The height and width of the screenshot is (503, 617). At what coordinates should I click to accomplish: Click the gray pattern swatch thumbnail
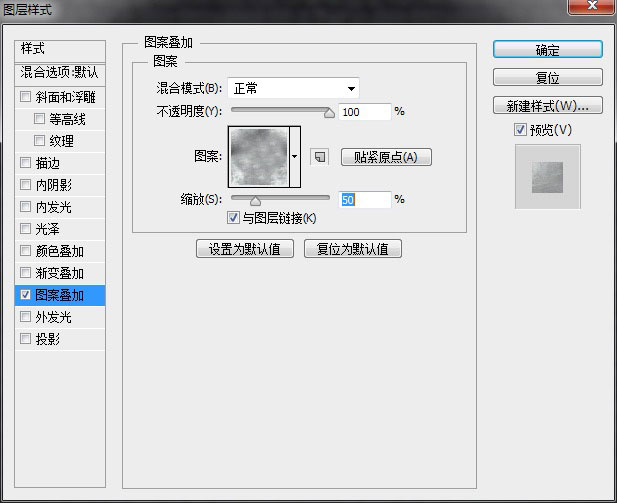pyautogui.click(x=259, y=157)
